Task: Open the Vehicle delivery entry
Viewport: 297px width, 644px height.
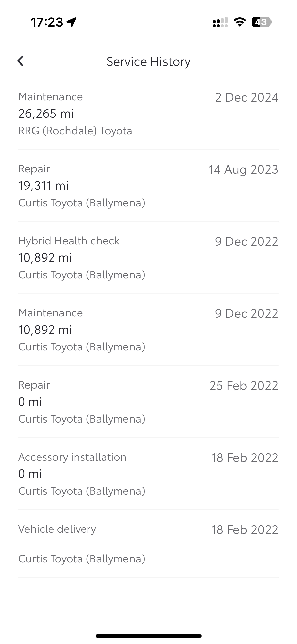Action: tap(148, 544)
